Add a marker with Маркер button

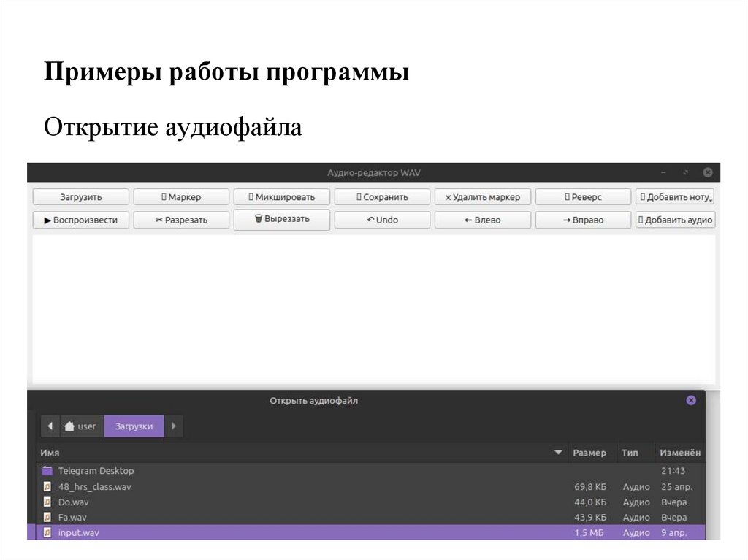(x=181, y=197)
